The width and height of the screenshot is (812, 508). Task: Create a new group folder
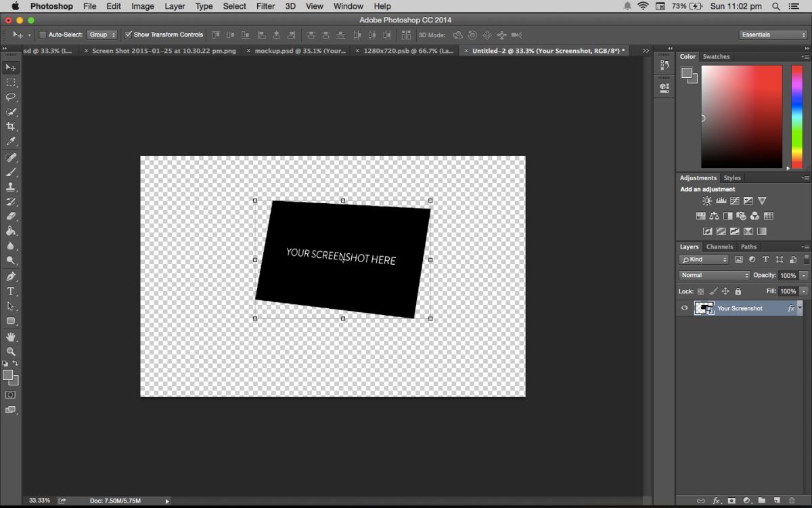(762, 501)
